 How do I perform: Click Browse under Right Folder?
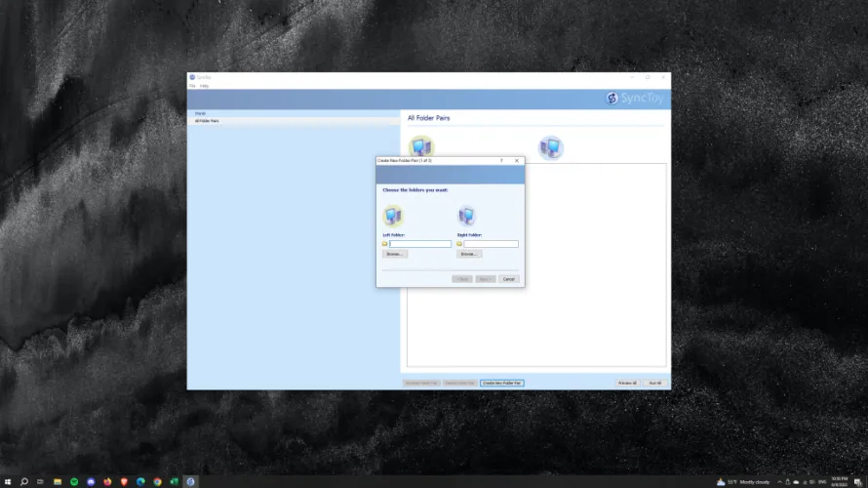(469, 254)
